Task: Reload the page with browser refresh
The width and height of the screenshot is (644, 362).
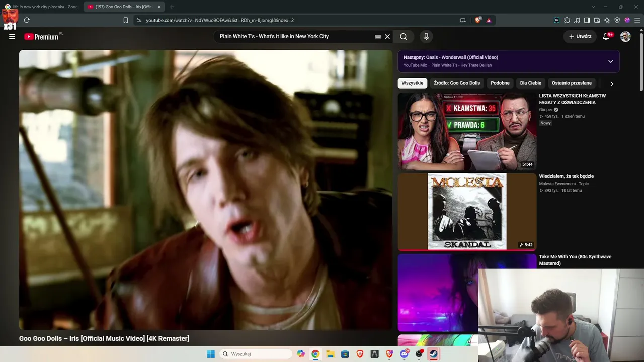Action: pos(27,20)
